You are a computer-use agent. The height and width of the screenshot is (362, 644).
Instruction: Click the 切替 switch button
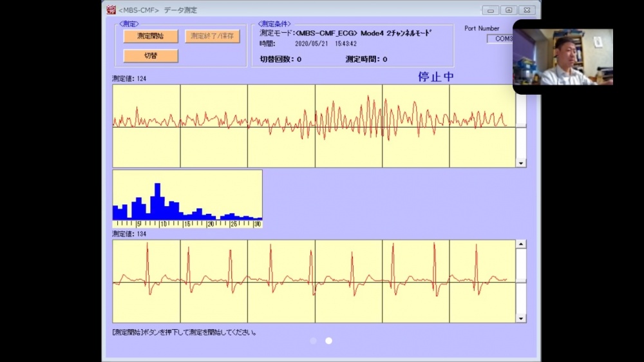[x=151, y=56]
